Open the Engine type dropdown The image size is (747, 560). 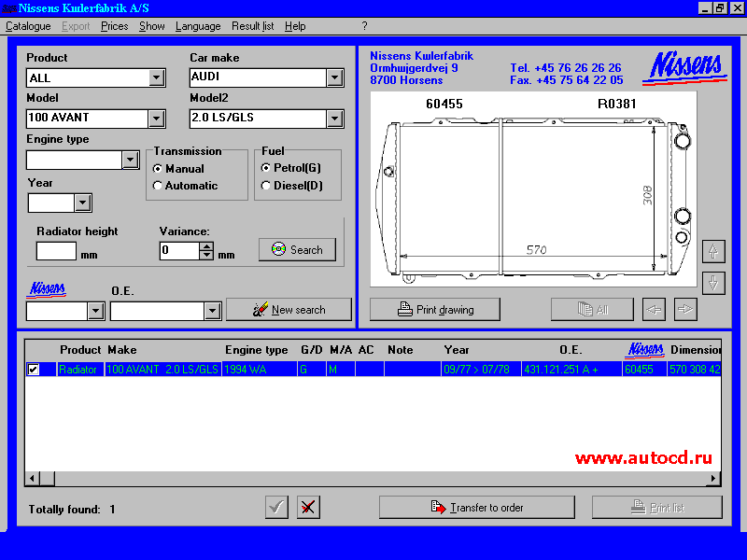[x=130, y=160]
